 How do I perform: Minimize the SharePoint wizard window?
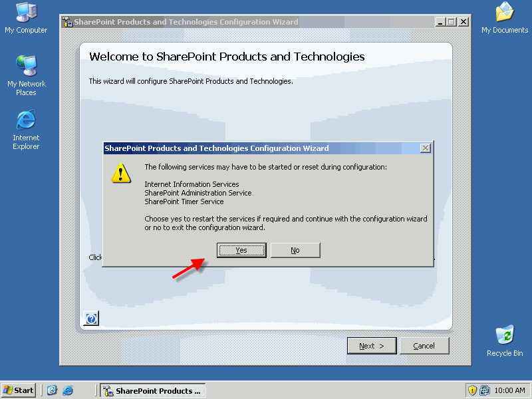440,22
